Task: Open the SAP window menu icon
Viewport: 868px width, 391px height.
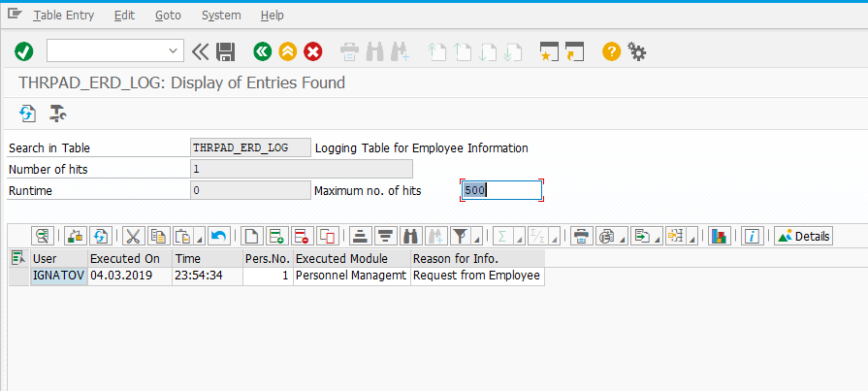Action: 15,15
